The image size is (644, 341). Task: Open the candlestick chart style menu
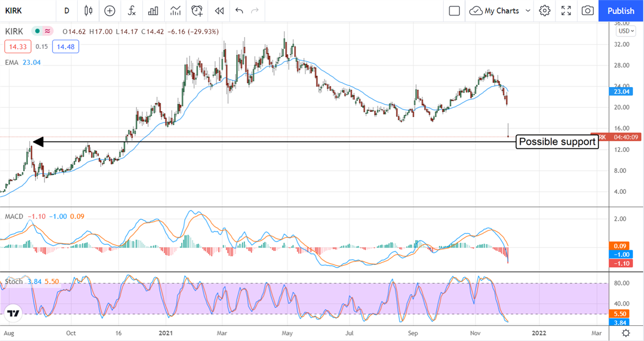pos(89,10)
